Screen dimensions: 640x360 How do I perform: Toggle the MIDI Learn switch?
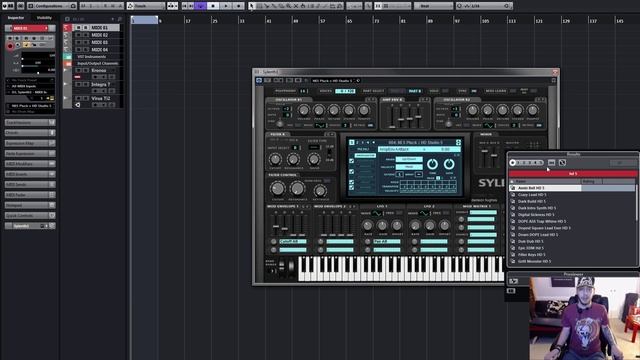513,91
